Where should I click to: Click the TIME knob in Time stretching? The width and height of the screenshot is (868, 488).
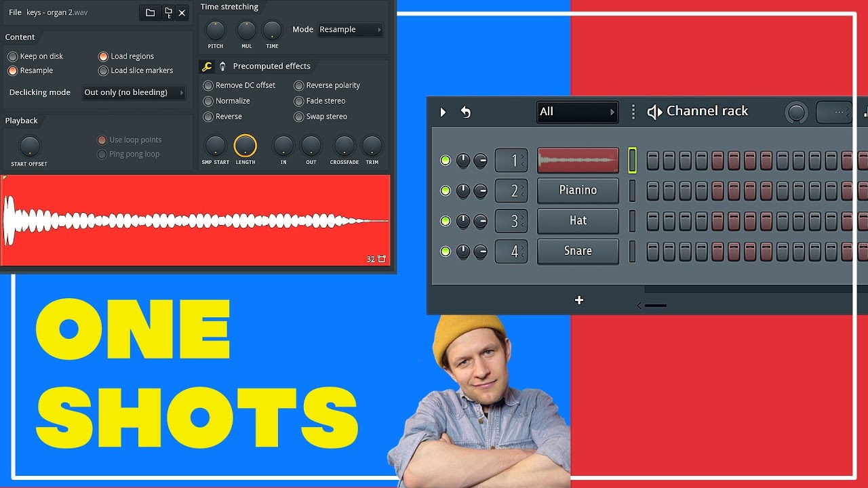coord(272,30)
